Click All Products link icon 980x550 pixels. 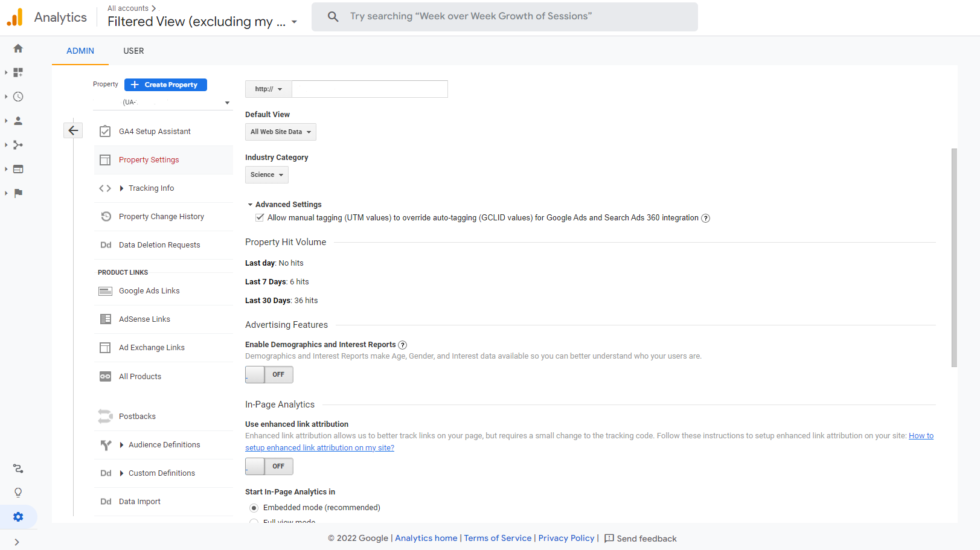click(105, 376)
